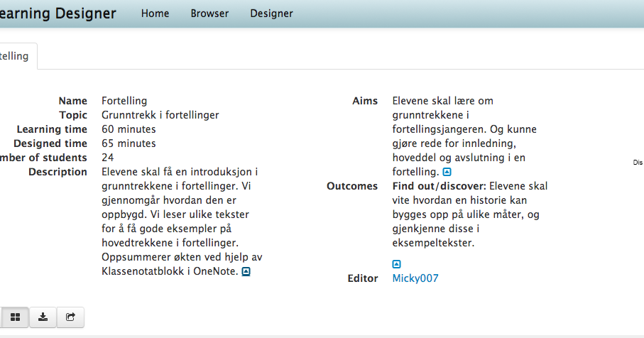The image size is (644, 338).
Task: Click the Name value 'Fortelling' to edit
Action: tap(124, 101)
